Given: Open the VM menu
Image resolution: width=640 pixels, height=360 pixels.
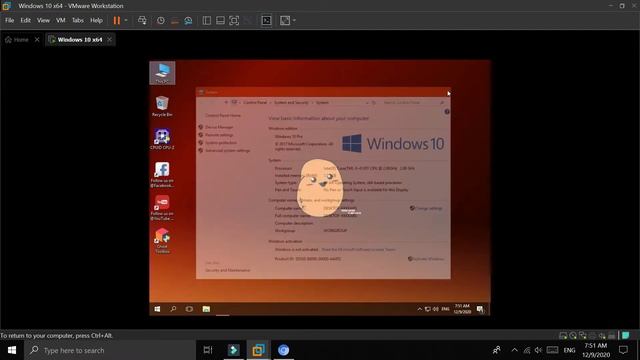Looking at the screenshot, I should click(x=60, y=20).
